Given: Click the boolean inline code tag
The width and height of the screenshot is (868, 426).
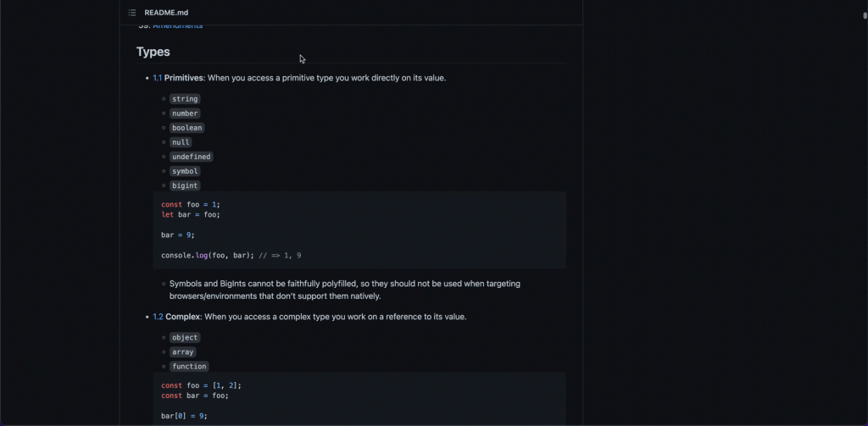Looking at the screenshot, I should tap(187, 128).
